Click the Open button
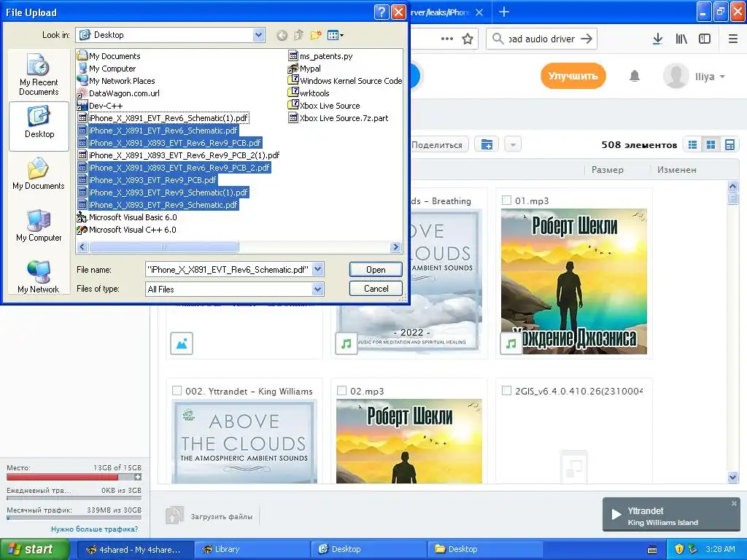Image resolution: width=747 pixels, height=560 pixels. (376, 270)
